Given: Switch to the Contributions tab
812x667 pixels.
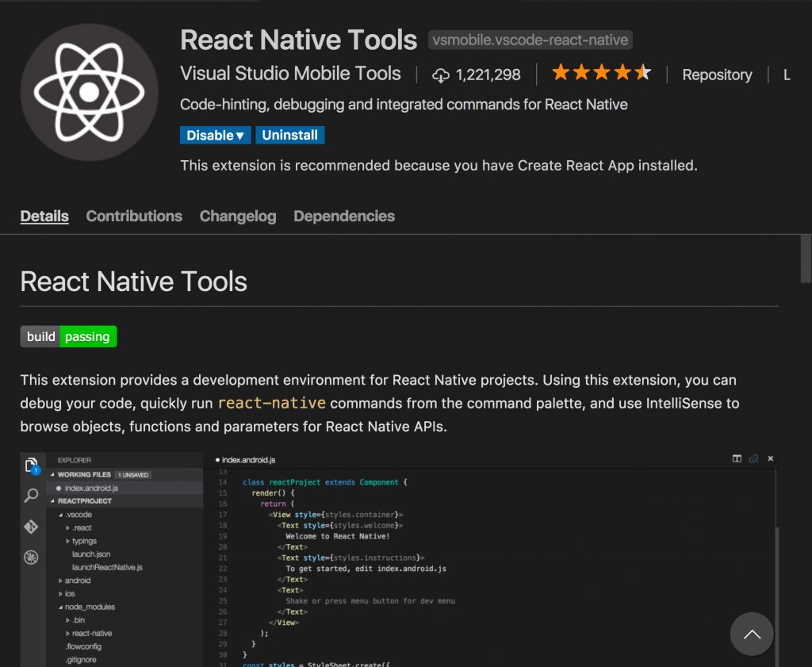Looking at the screenshot, I should 134,216.
